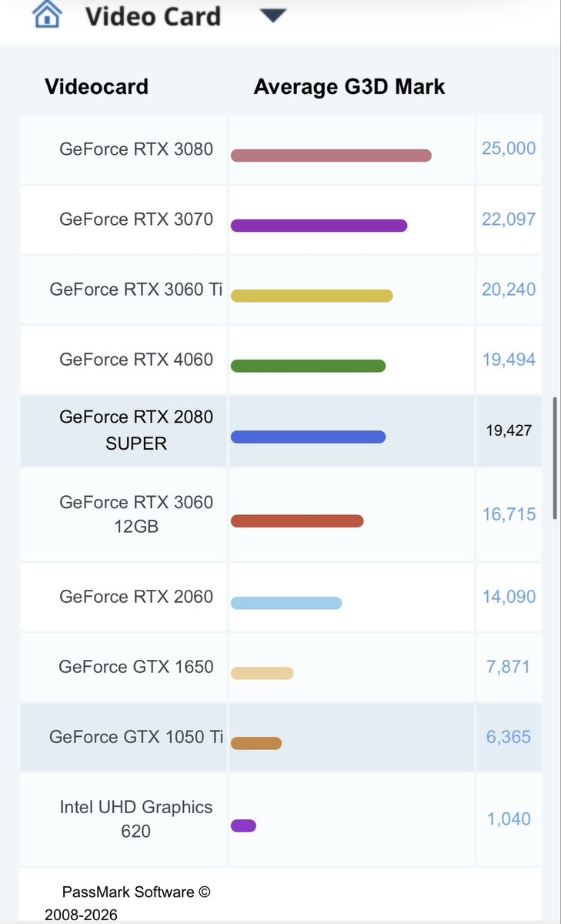
Task: Open GeForce RTX 3060 Ti details
Action: coord(136,290)
